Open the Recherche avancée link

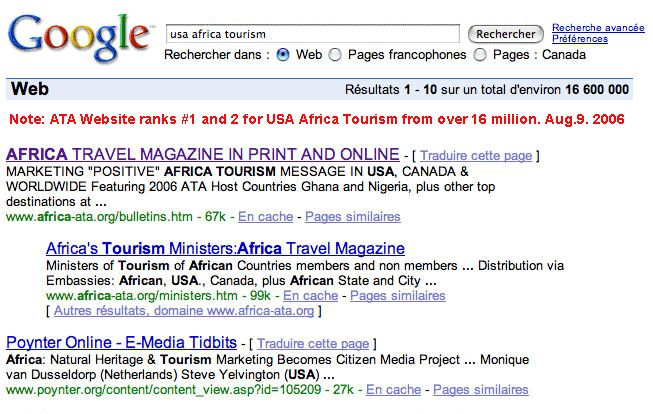(x=598, y=28)
